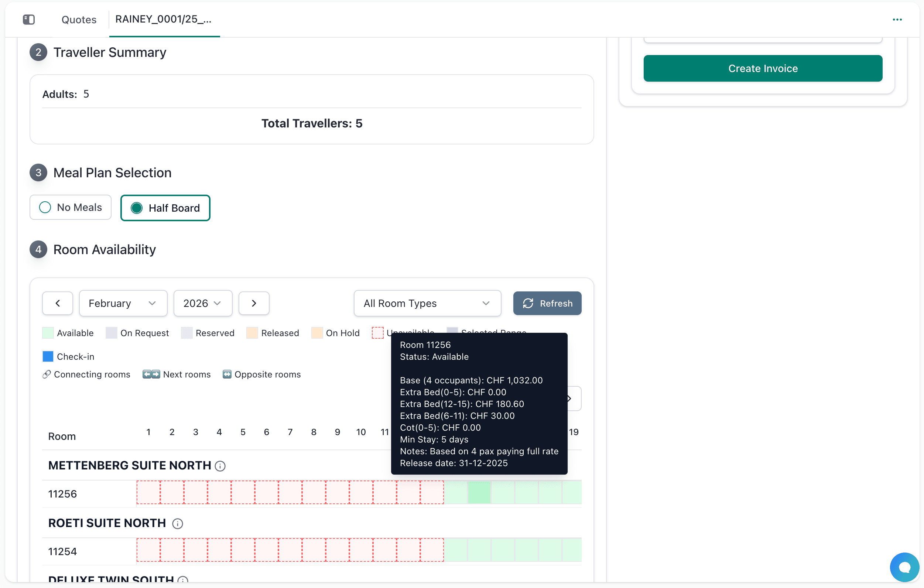
Task: Toggle the sidebar panel icon
Action: pos(29,19)
